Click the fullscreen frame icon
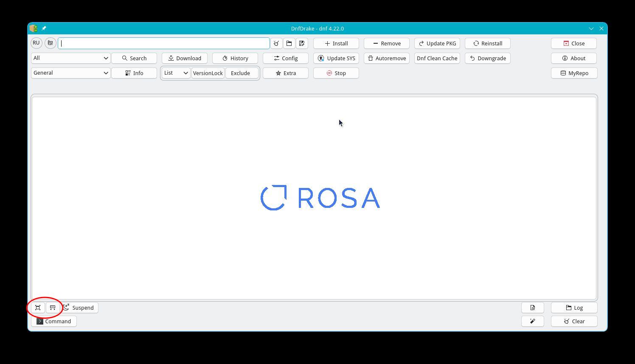The height and width of the screenshot is (364, 635). [x=38, y=308]
